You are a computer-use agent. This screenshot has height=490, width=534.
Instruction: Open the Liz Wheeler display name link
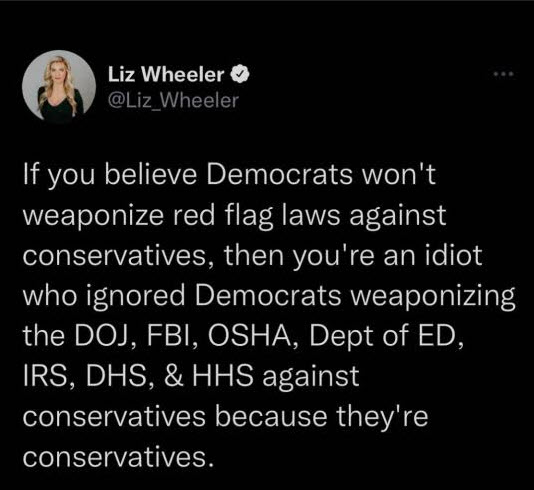(167, 74)
